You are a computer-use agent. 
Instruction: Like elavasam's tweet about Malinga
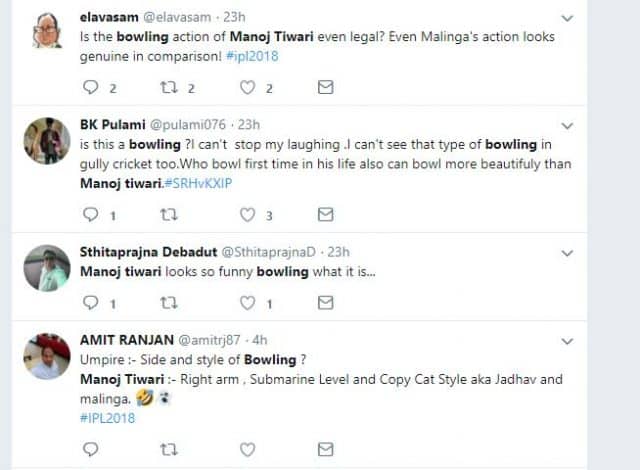point(247,88)
